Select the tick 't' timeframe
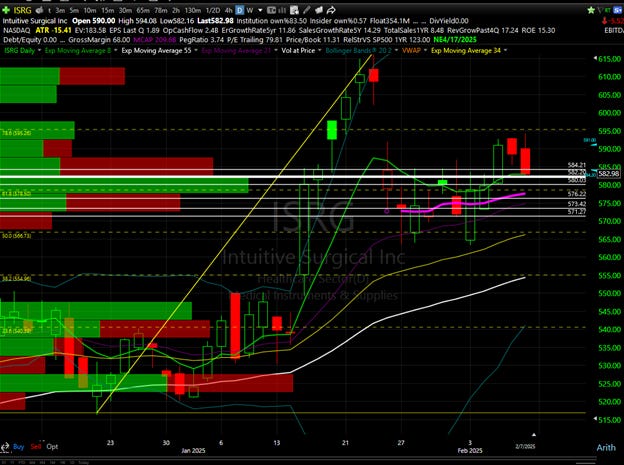This screenshot has width=624, height=465. coord(49,10)
